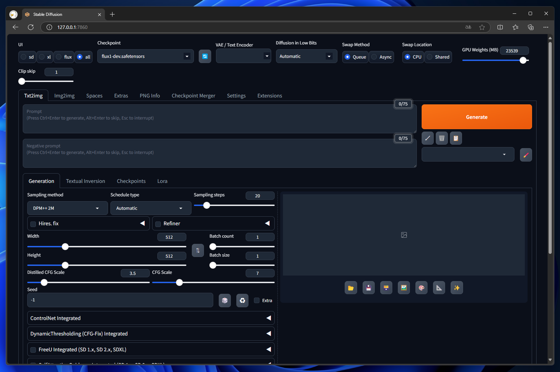560x372 pixels.
Task: Open browser collections icon
Action: [531, 27]
